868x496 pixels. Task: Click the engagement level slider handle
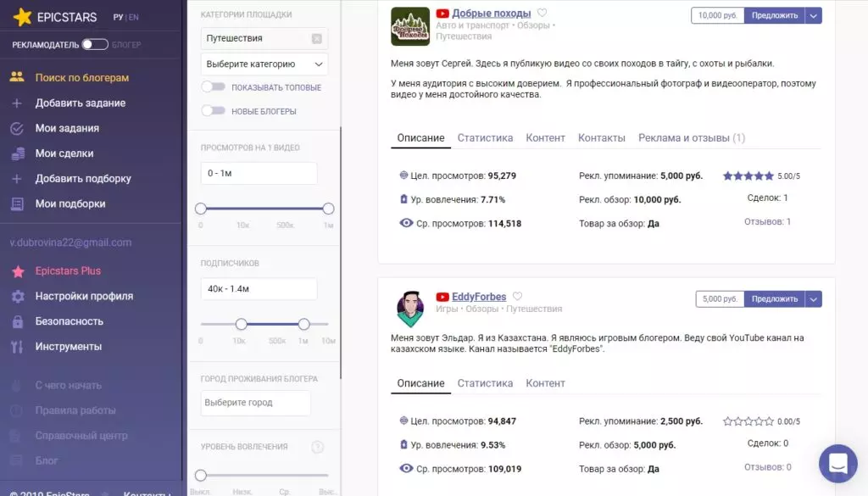[x=201, y=475]
